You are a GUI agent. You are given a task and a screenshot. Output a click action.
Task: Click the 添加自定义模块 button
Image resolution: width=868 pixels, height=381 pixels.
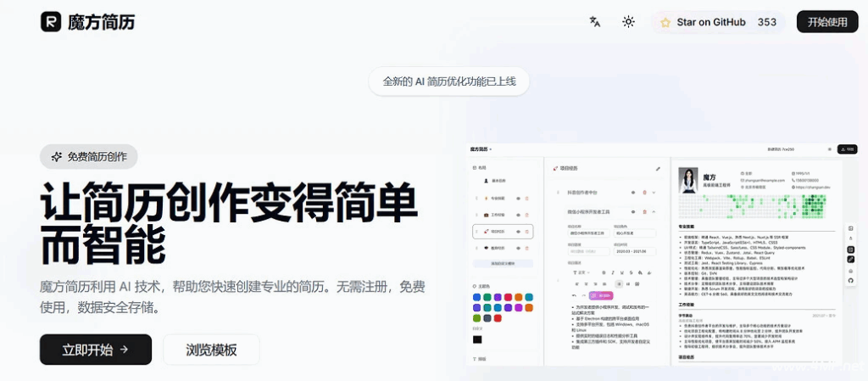[x=504, y=264]
